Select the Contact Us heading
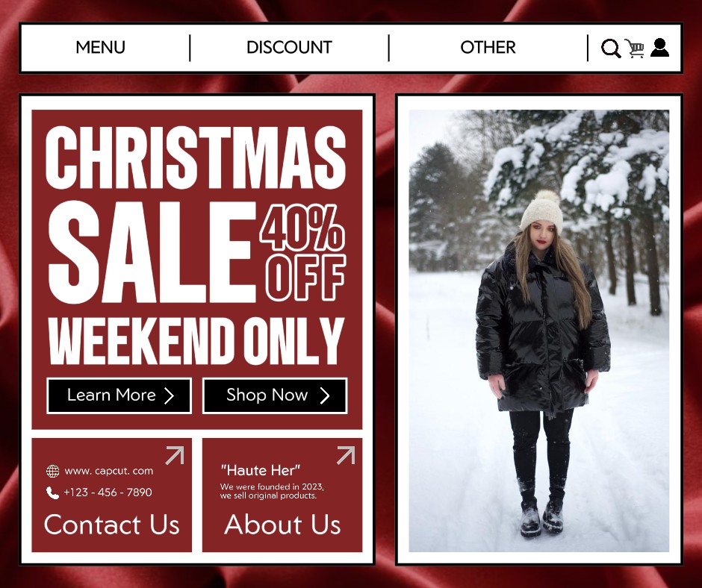 click(111, 525)
